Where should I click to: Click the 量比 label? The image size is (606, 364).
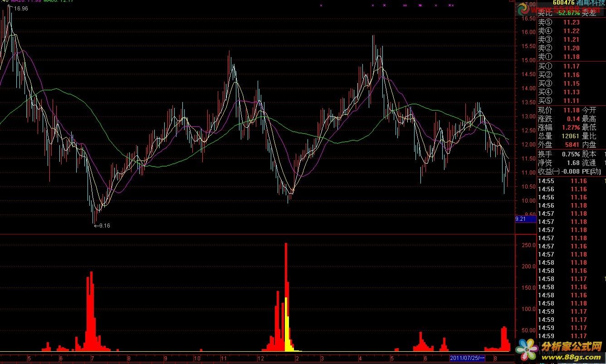589,136
